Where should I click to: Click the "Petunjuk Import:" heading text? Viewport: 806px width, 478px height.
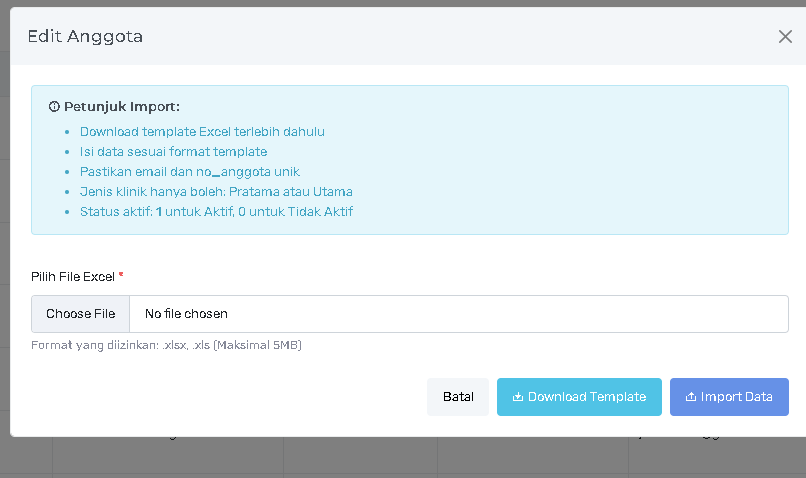point(122,106)
